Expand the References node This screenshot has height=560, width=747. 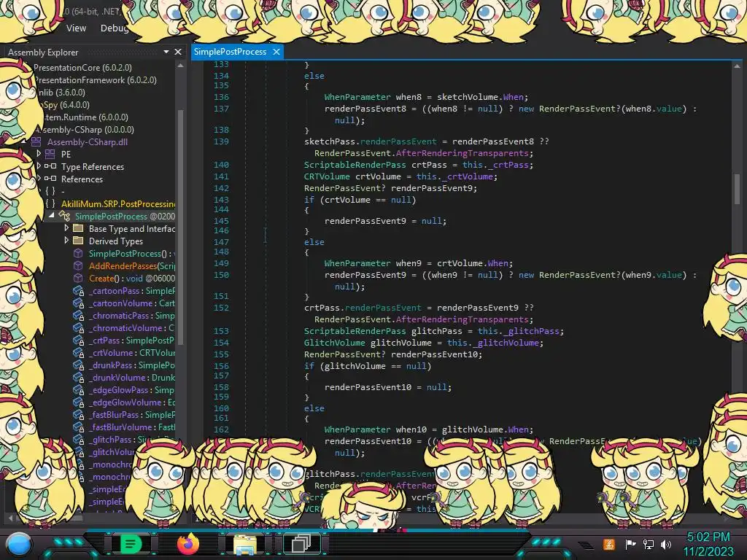point(39,179)
